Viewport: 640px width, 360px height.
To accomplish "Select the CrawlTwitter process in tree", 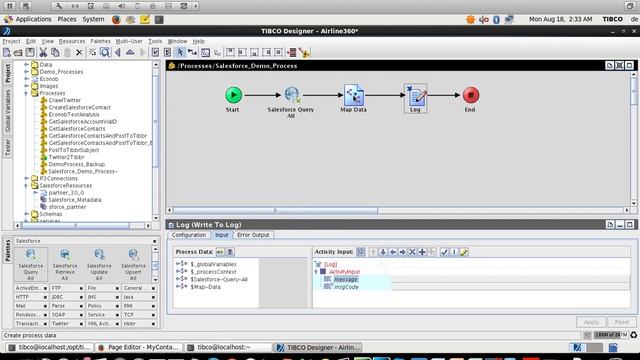I will coord(64,100).
